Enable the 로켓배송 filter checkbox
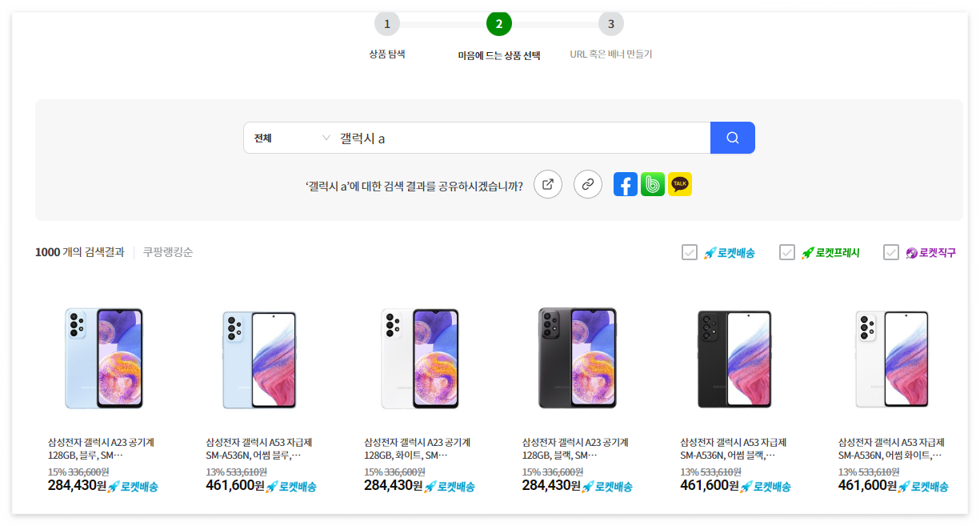 click(x=689, y=251)
